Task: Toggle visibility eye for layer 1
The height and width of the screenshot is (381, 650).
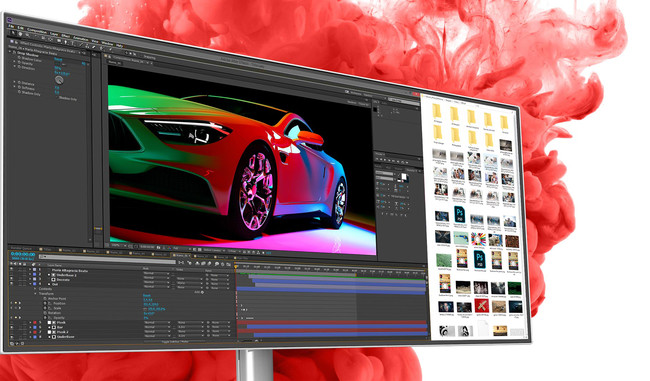Action: click(x=12, y=269)
